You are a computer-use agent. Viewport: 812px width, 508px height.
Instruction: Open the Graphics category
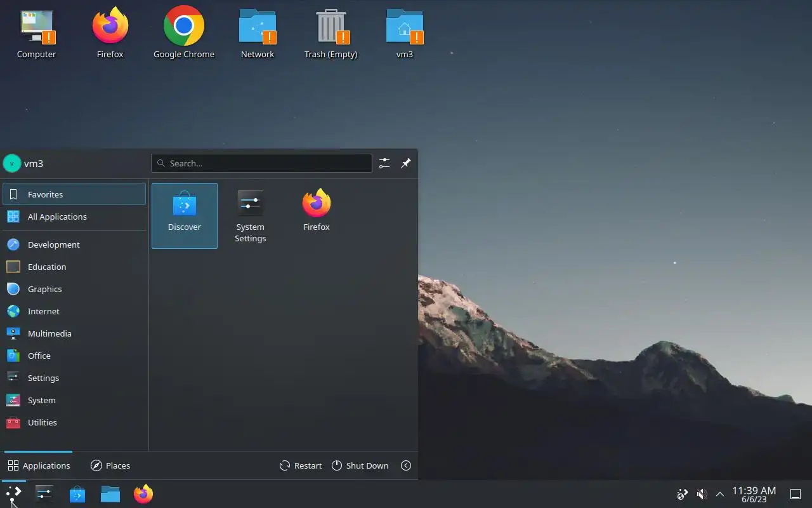point(74,289)
